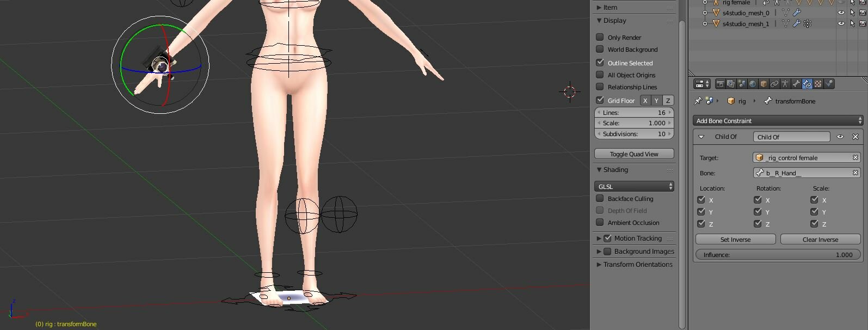The width and height of the screenshot is (868, 330).
Task: Toggle selectability arrow for s4studio_mesh_1
Action: (x=853, y=23)
